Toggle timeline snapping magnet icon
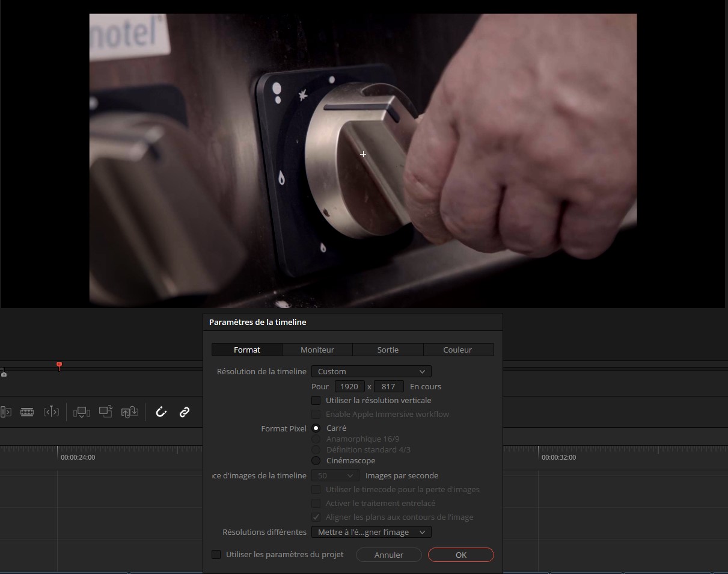The width and height of the screenshot is (728, 574). click(x=161, y=412)
